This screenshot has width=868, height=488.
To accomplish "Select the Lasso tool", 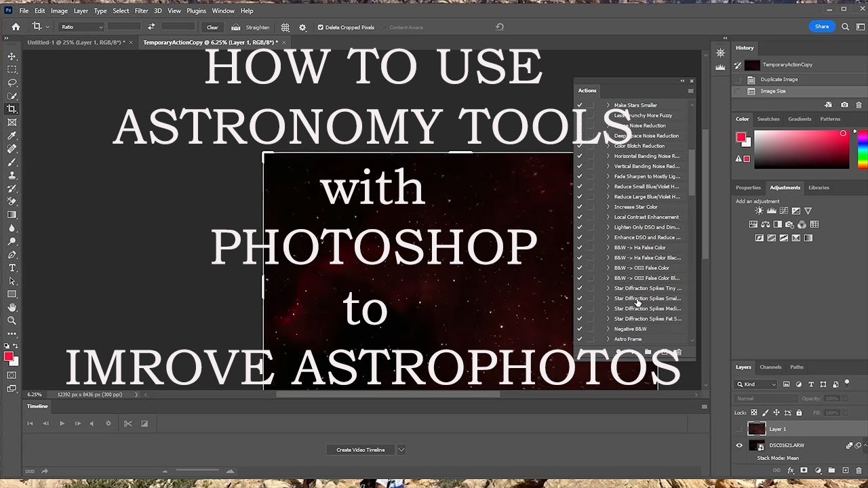I will pos(12,83).
